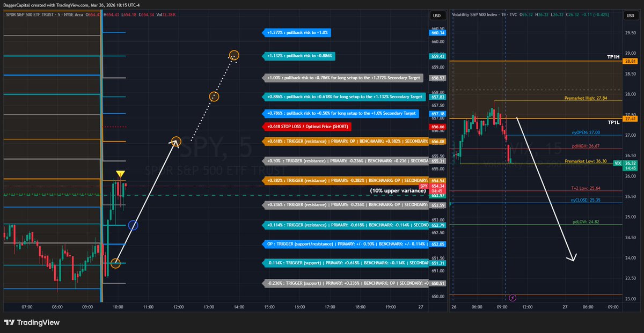Select the orange +0.382% TRIGGER resistance label
Image resolution: width=644 pixels, height=333 pixels.
tap(346, 181)
